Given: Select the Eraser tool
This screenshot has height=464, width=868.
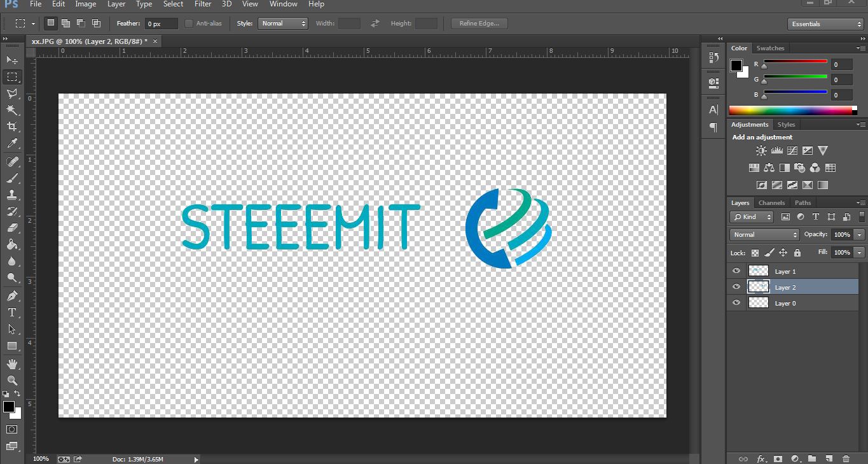Looking at the screenshot, I should pyautogui.click(x=11, y=228).
